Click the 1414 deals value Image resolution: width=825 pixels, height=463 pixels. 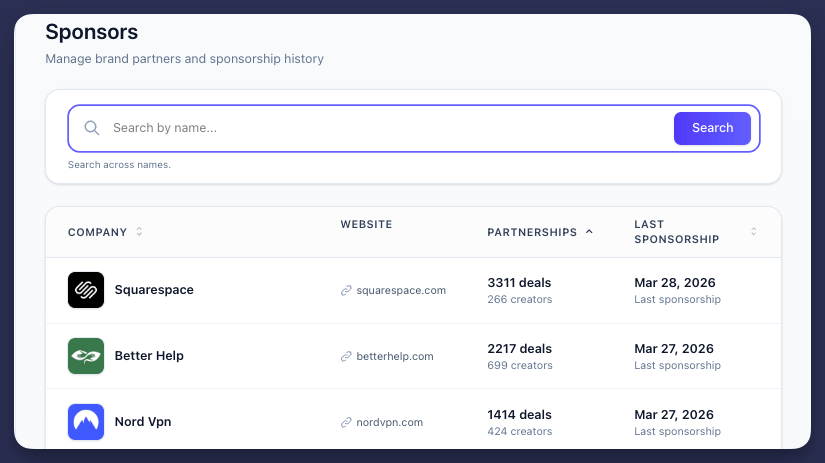coord(519,415)
